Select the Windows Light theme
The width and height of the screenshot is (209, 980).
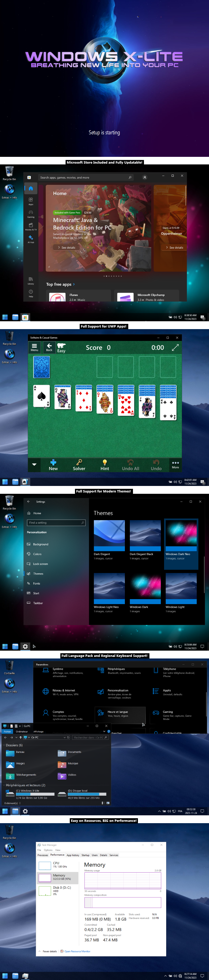pos(181,593)
